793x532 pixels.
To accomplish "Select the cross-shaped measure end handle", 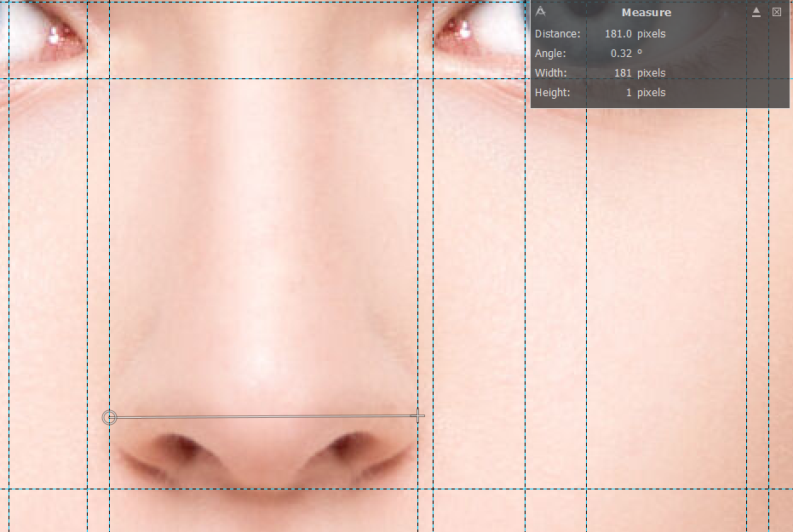I will click(x=417, y=416).
